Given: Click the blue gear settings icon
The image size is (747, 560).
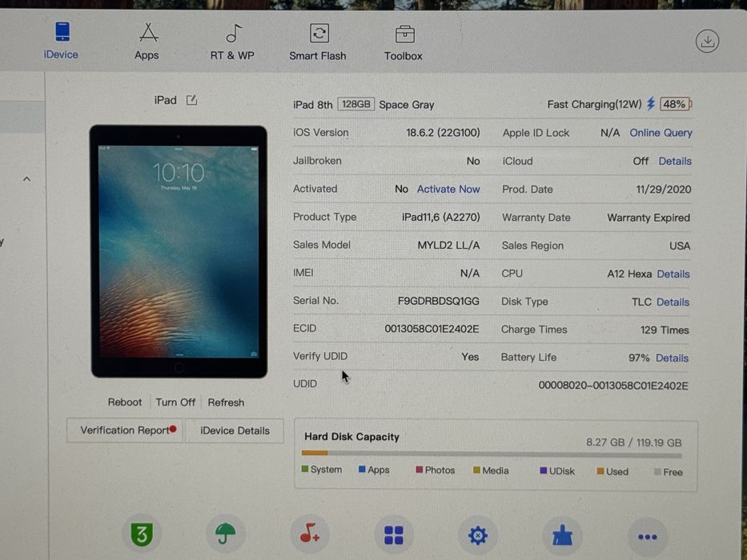Looking at the screenshot, I should [x=477, y=535].
